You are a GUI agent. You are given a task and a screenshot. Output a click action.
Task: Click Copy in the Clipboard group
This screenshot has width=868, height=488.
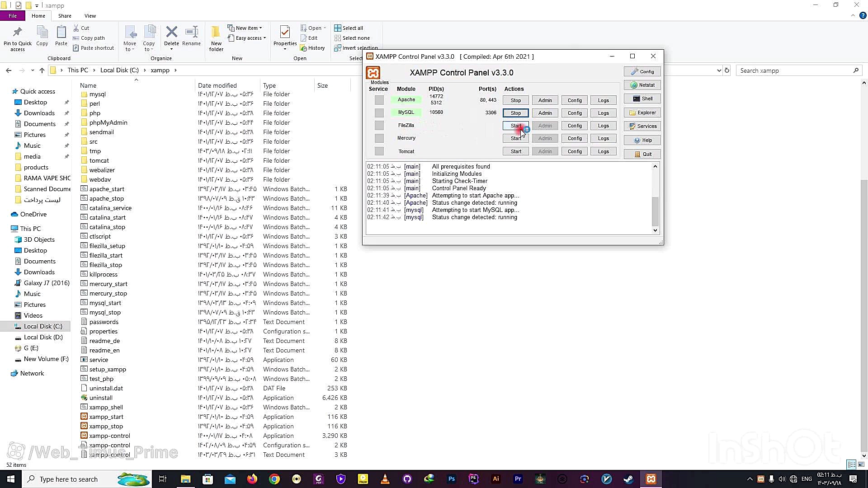[42, 36]
